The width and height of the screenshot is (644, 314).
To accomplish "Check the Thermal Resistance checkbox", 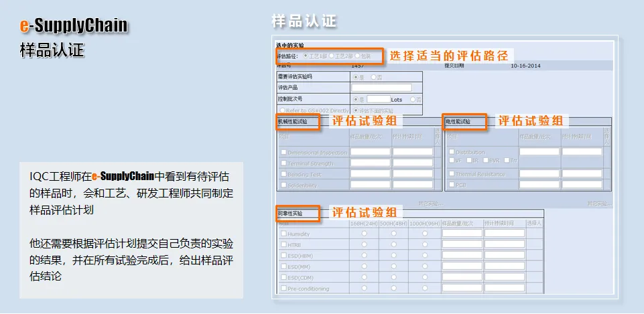I will (452, 173).
